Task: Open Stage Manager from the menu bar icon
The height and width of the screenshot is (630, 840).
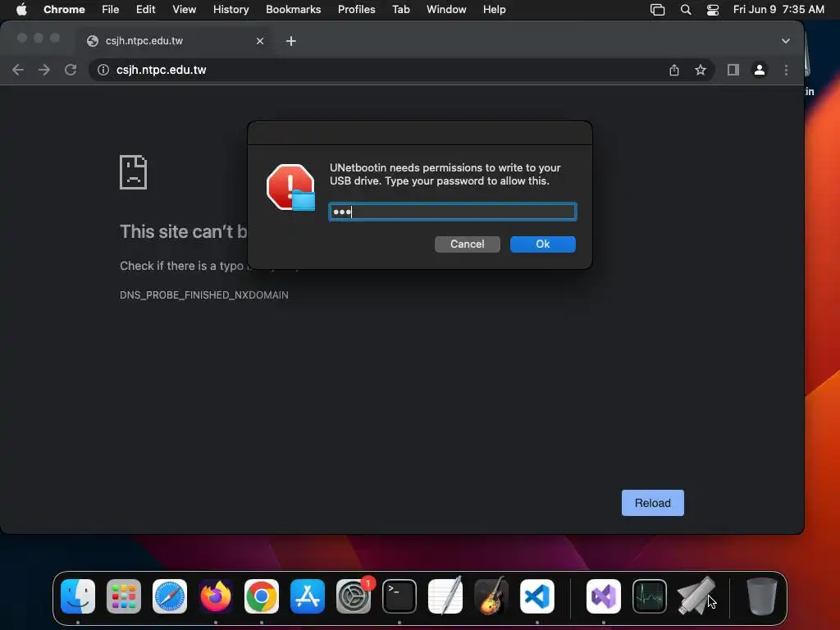Action: (x=657, y=10)
